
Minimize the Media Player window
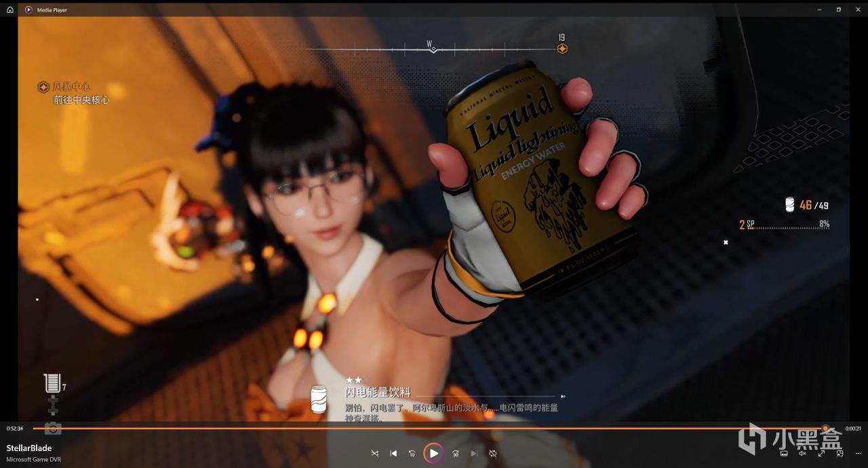pyautogui.click(x=819, y=9)
